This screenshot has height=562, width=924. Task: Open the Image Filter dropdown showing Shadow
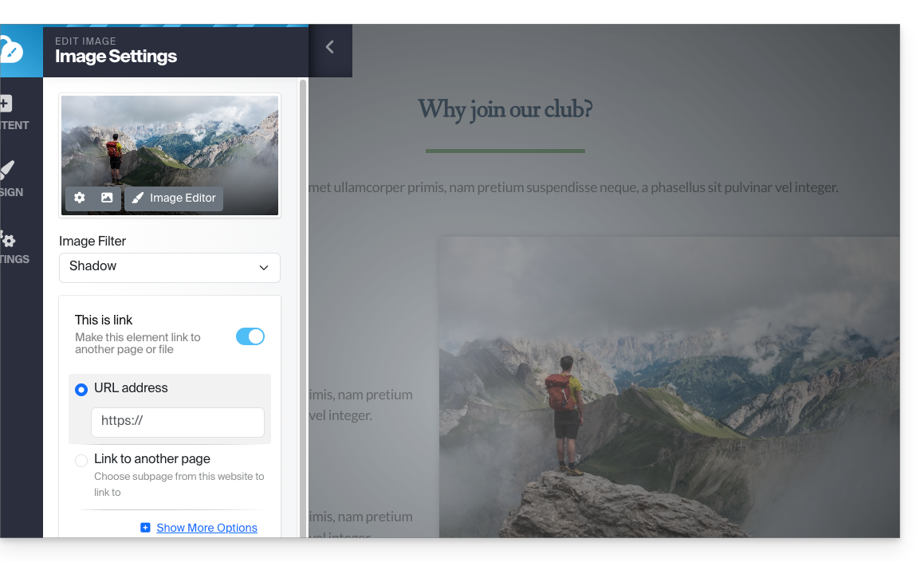tap(170, 268)
